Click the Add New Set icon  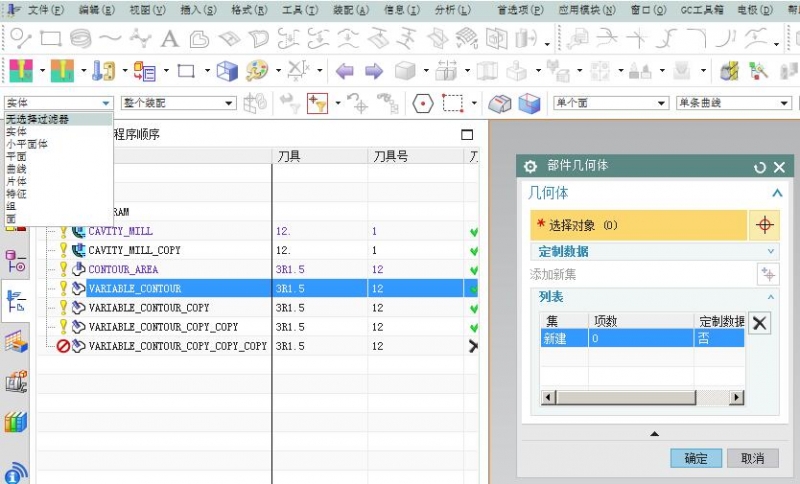tap(767, 274)
